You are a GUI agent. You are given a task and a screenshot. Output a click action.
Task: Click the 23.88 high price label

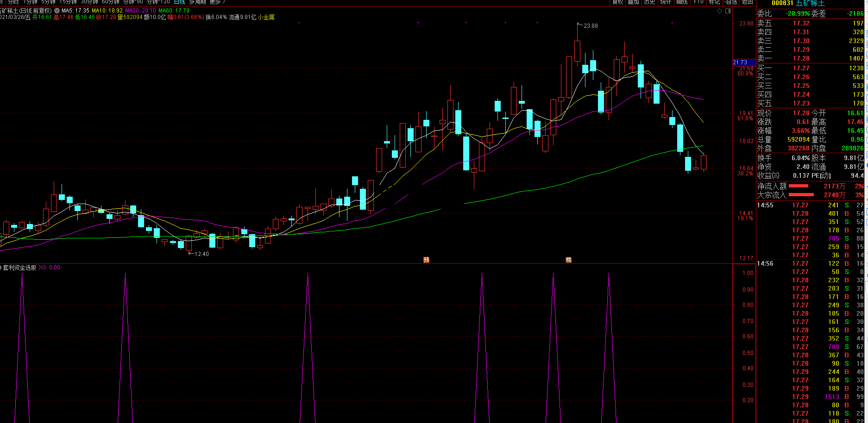coord(591,26)
